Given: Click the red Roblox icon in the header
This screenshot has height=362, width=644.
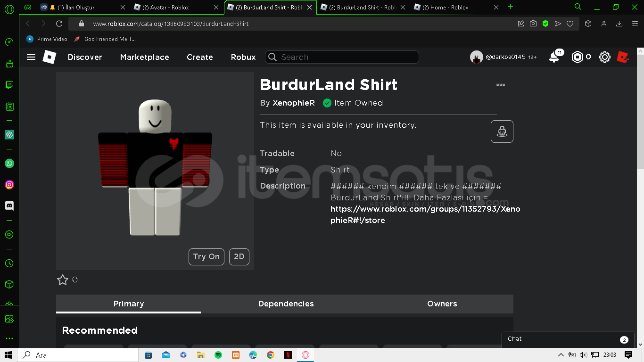Looking at the screenshot, I should pyautogui.click(x=623, y=57).
